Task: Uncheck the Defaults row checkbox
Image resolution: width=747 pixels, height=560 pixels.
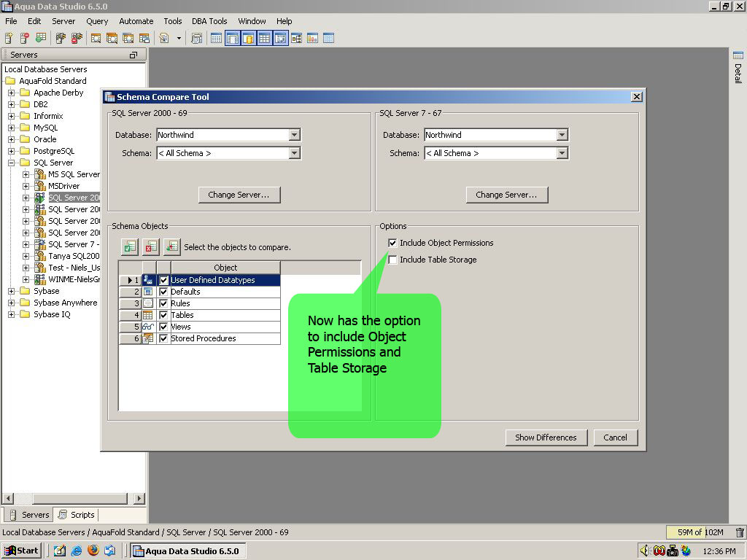Action: [x=163, y=292]
